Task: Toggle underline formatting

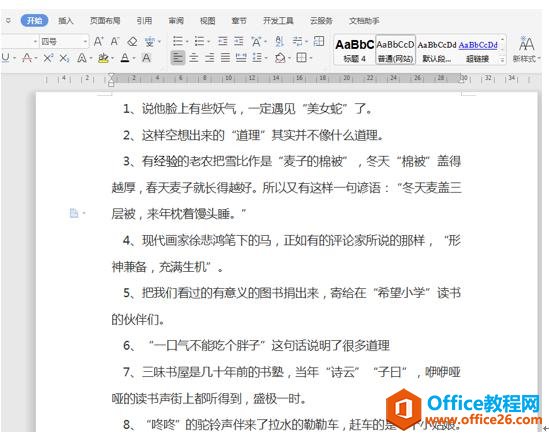Action: (x=5, y=57)
